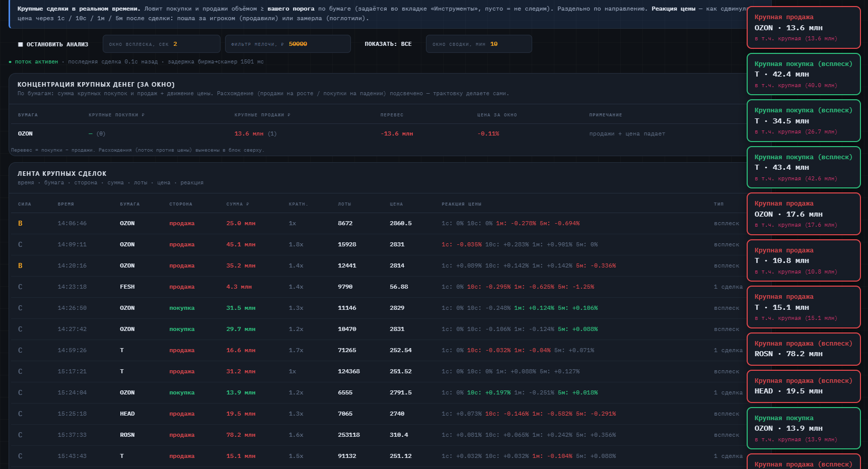Click the СУММА ₽ column header

tap(238, 204)
